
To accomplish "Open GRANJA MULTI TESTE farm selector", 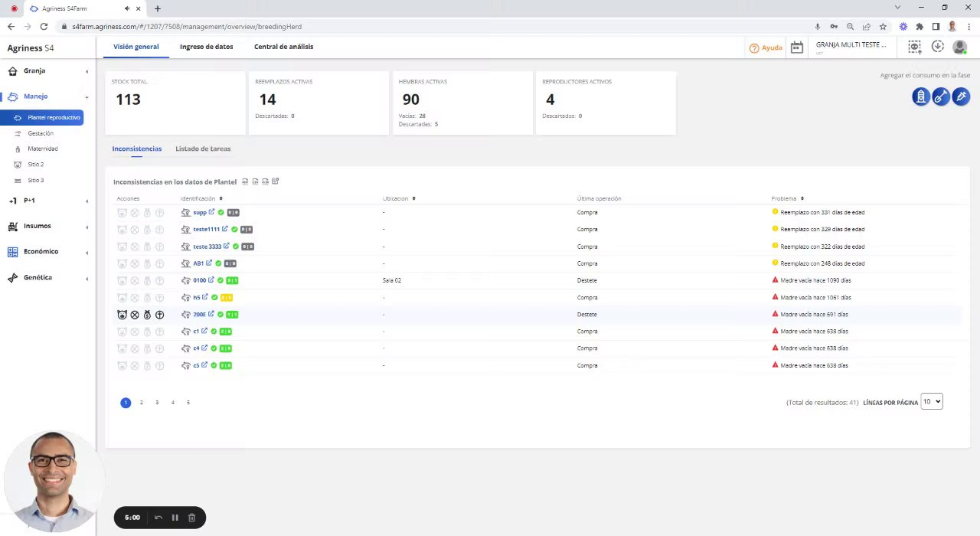I will click(852, 47).
